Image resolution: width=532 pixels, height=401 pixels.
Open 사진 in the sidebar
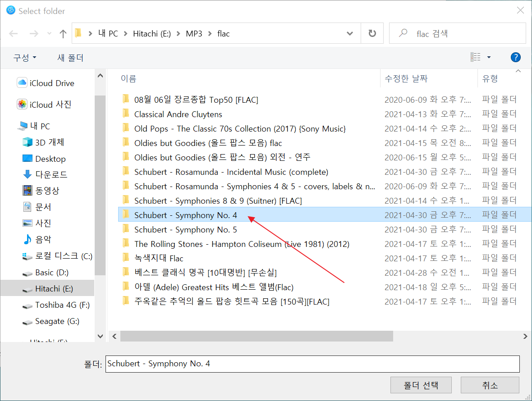coord(37,223)
